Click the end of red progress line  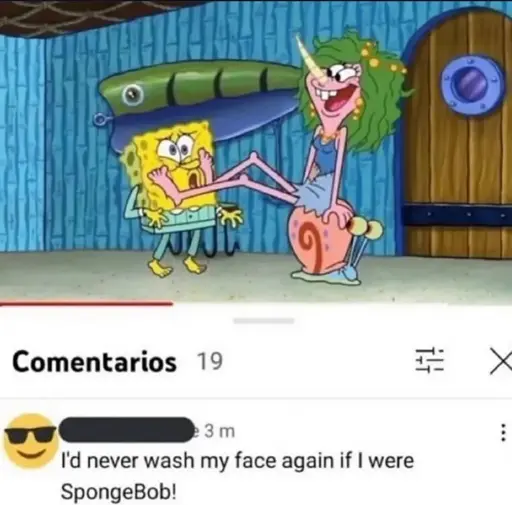coord(171,303)
